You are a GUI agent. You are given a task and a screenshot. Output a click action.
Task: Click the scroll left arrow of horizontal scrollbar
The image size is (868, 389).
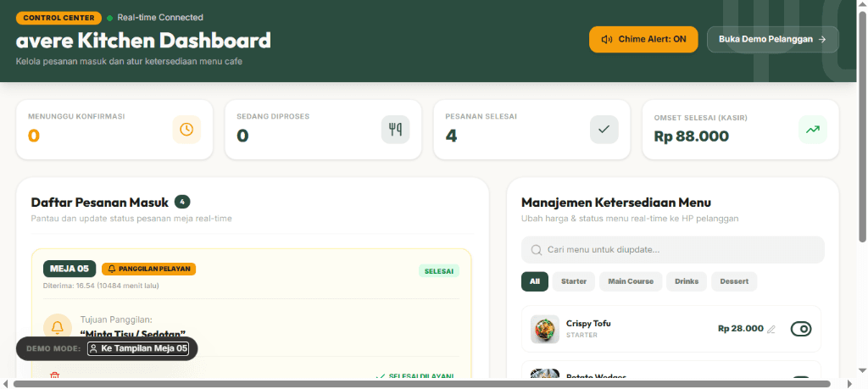point(5,384)
